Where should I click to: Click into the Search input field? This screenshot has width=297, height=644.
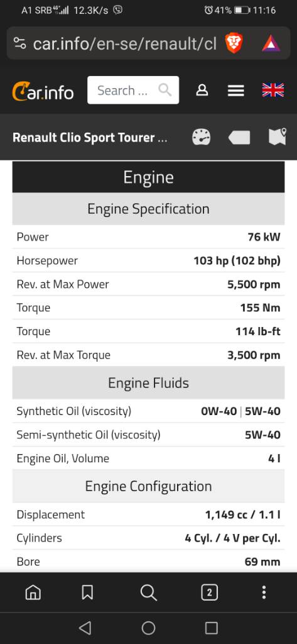133,90
